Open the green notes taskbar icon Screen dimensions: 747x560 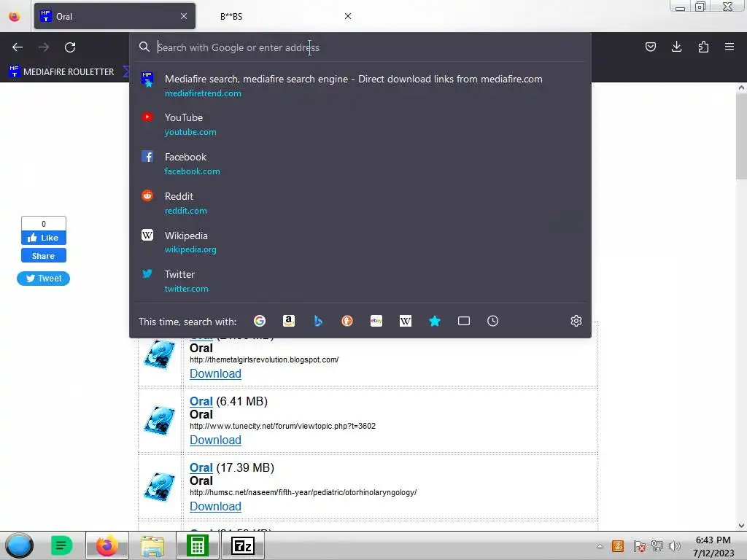coord(61,545)
